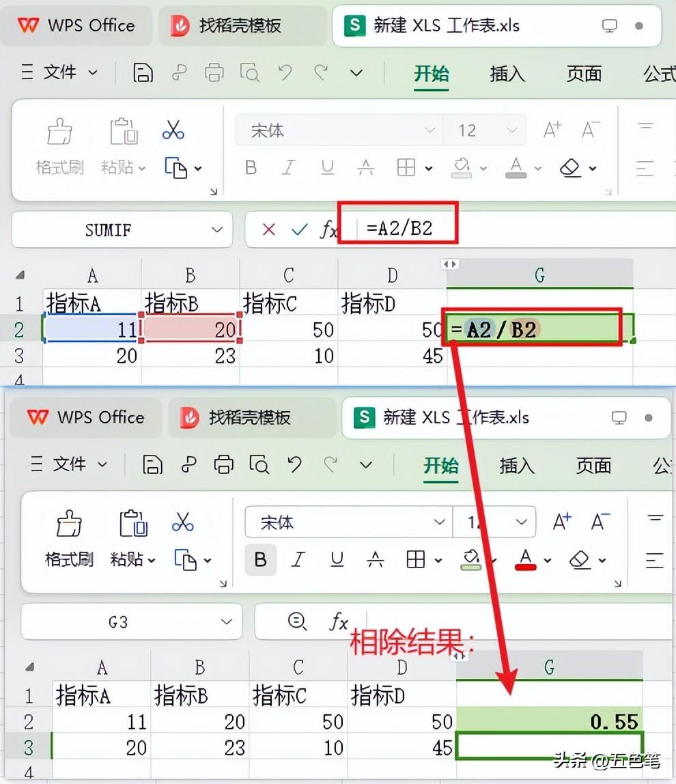Click red font color A in bottom window
Viewport: 676px width, 784px height.
[526, 560]
